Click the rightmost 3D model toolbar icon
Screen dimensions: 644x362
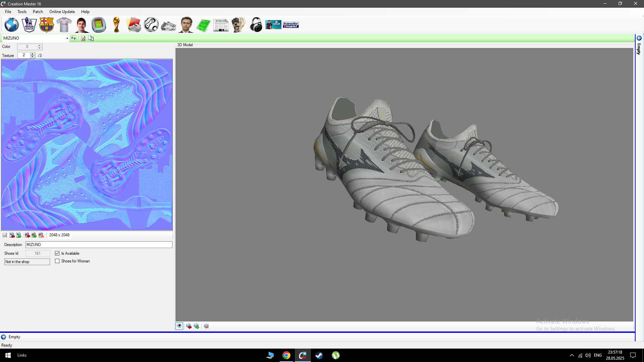[206, 326]
